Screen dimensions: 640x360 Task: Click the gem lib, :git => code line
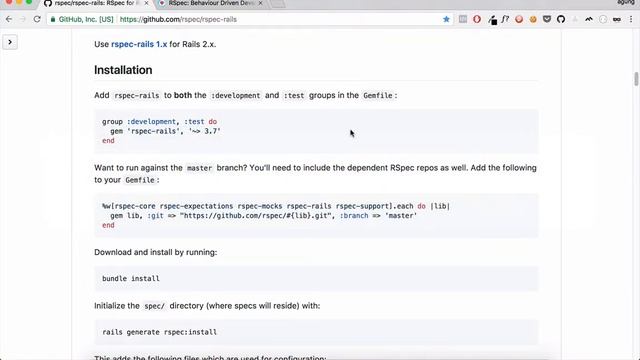(263, 216)
